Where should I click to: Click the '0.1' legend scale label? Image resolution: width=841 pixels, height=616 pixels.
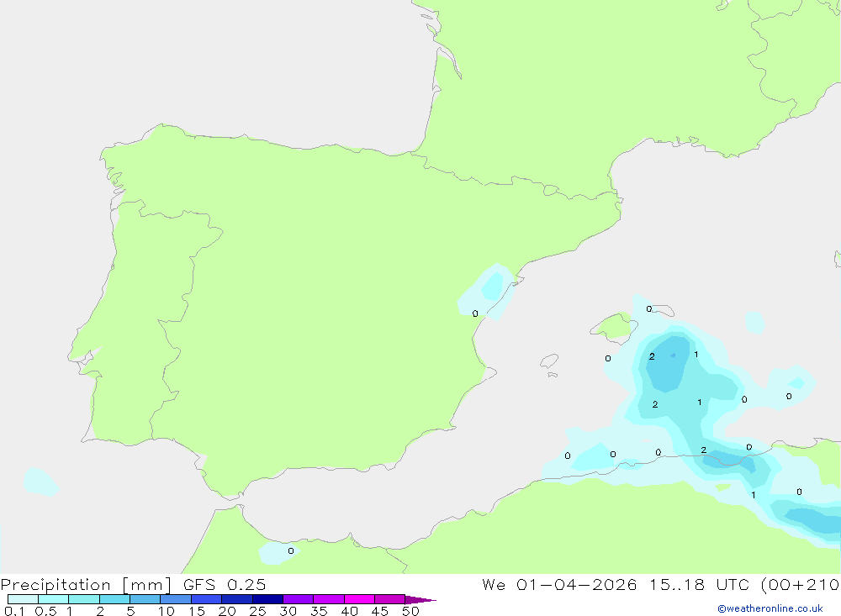click(14, 611)
